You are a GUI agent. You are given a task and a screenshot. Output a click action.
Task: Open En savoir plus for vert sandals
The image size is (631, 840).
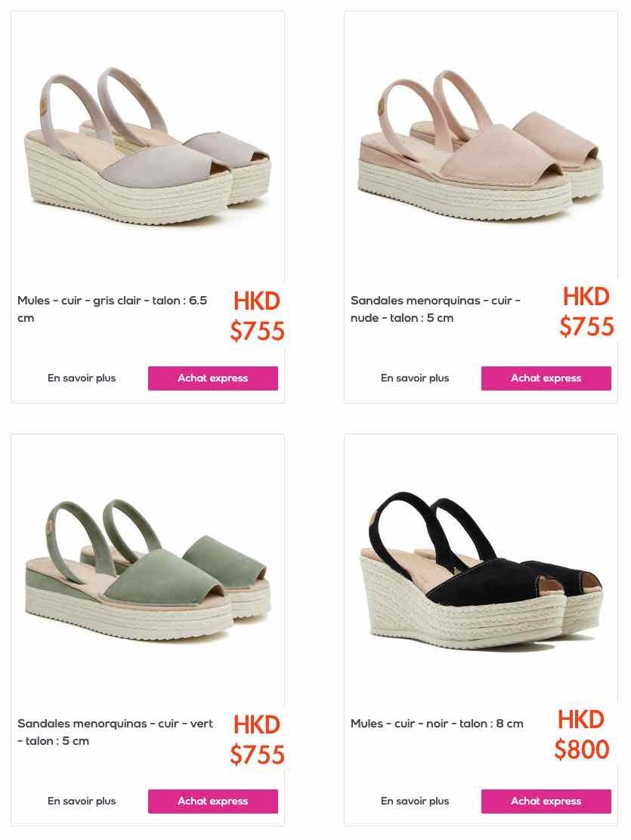pos(82,801)
